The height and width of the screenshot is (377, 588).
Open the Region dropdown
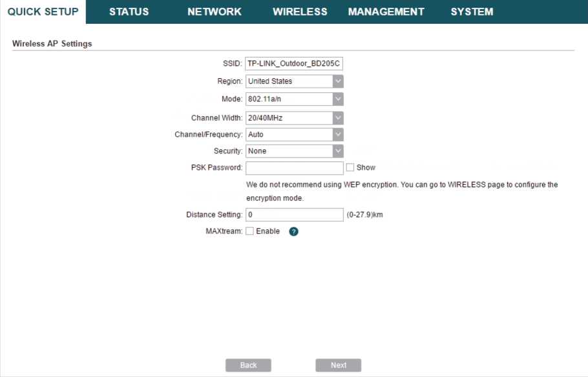[x=294, y=81]
